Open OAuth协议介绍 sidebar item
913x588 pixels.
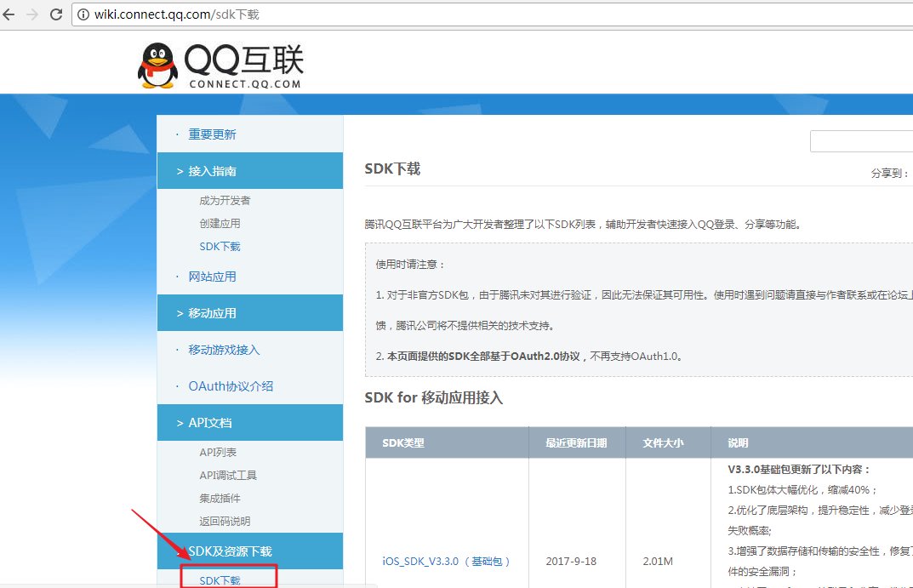pyautogui.click(x=231, y=386)
